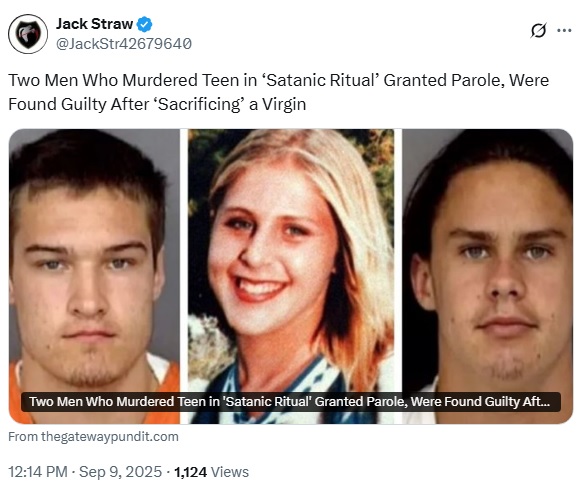Click the blue verified checkmark badge
The image size is (584, 486).
[x=145, y=24]
